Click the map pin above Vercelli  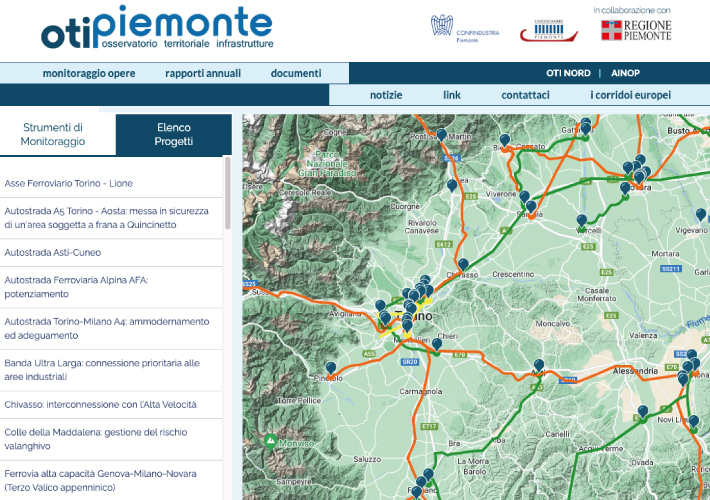581,220
